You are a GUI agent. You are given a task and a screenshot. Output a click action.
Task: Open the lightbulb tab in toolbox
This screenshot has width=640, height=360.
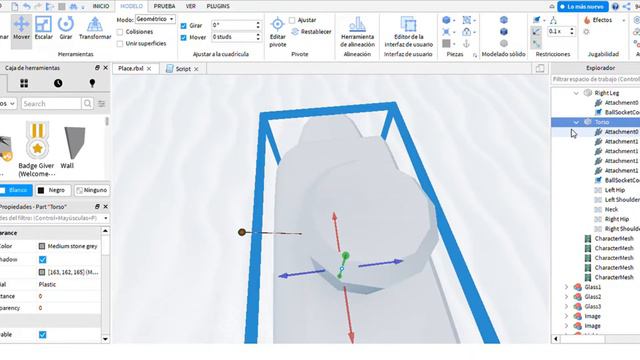pos(92,83)
